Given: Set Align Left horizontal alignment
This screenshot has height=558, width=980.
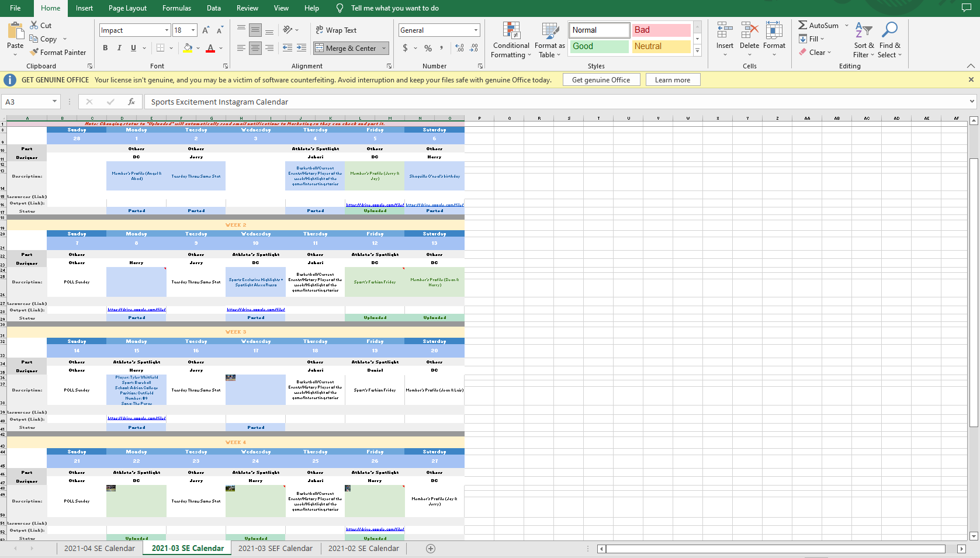Looking at the screenshot, I should [241, 48].
